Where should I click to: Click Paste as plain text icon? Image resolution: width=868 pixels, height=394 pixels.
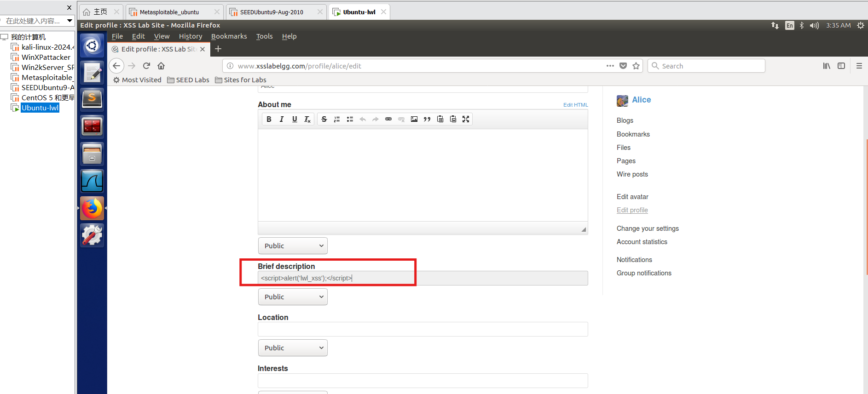[x=440, y=119]
